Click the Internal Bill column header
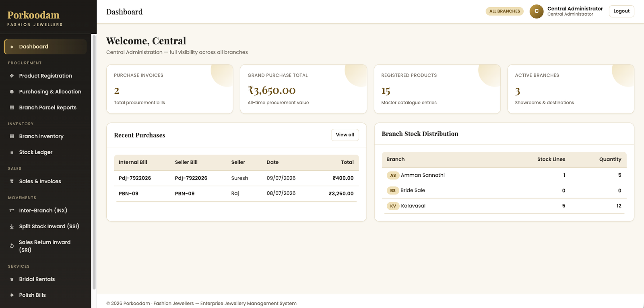This screenshot has height=308, width=644. [133, 162]
